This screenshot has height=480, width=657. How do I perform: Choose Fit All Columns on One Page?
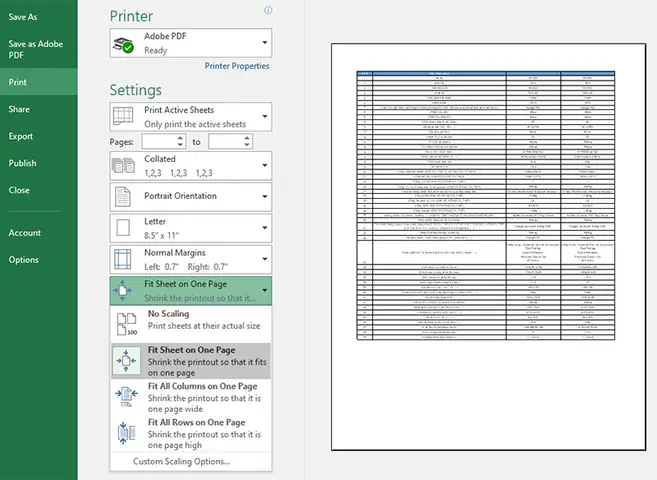point(191,397)
